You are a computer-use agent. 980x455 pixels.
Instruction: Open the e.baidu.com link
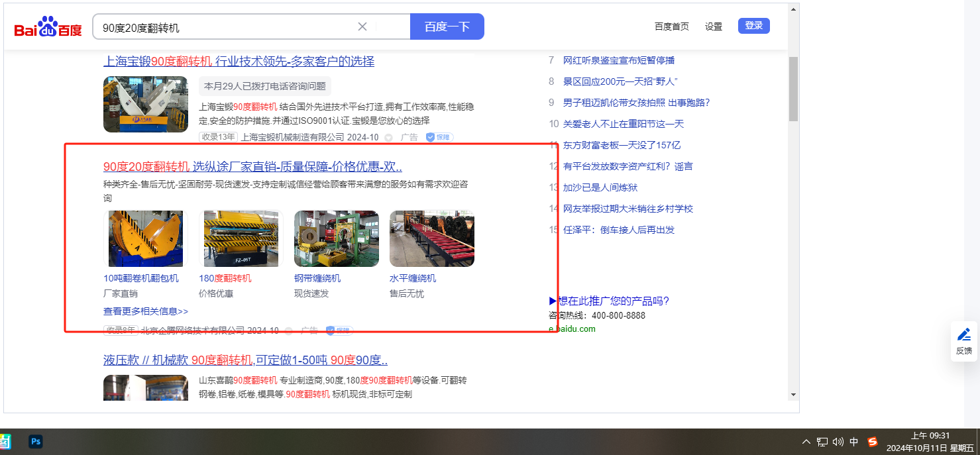(x=572, y=329)
